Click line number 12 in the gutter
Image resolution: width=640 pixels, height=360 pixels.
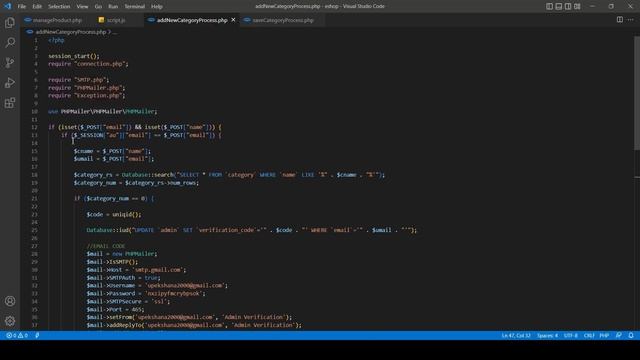34,127
